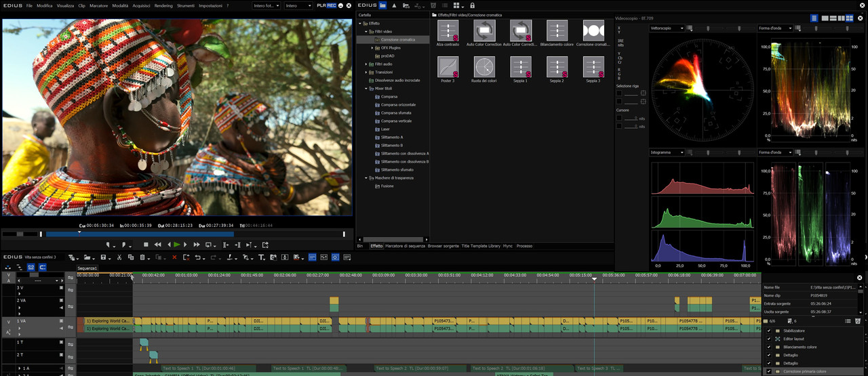Screen dimensions: 868x376
Task: Select the OFX Plugins tree item
Action: tap(390, 48)
